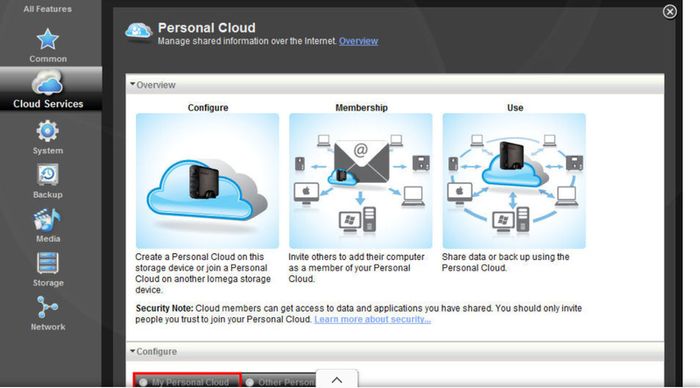Open the Media clapperboard icon

47,219
